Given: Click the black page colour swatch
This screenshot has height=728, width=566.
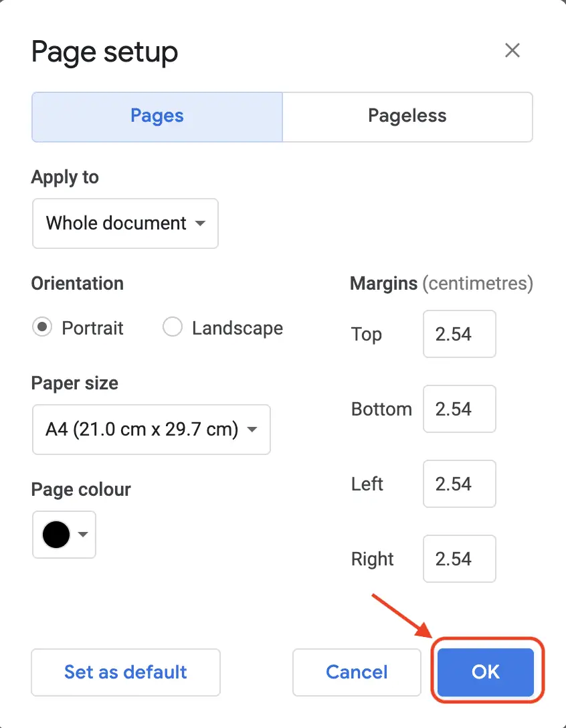Looking at the screenshot, I should [x=56, y=535].
